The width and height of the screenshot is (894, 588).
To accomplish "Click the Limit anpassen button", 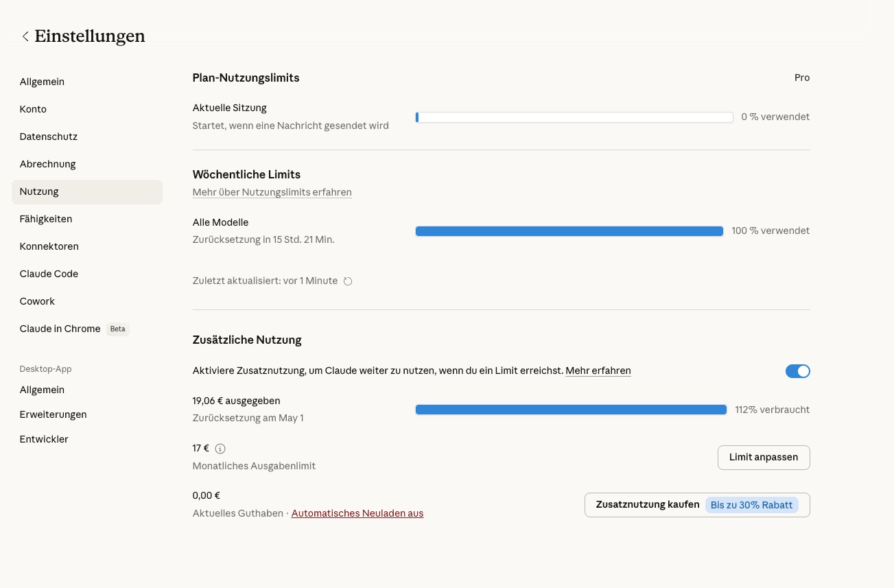I will 763,458.
